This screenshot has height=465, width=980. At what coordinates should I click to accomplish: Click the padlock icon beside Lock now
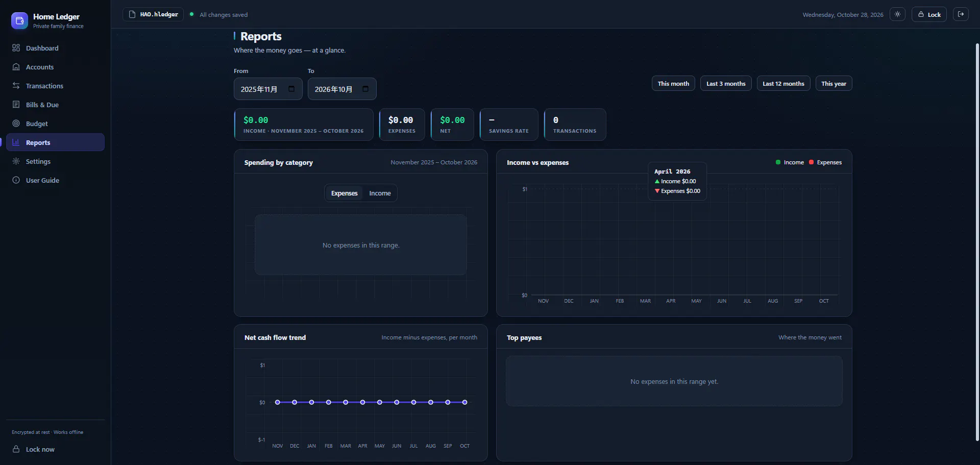(16, 449)
